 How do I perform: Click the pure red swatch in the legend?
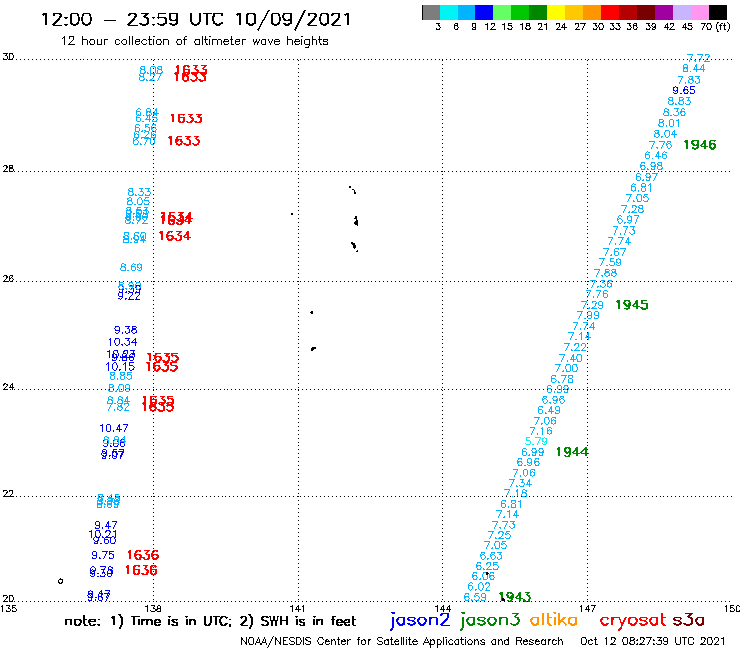tap(610, 12)
